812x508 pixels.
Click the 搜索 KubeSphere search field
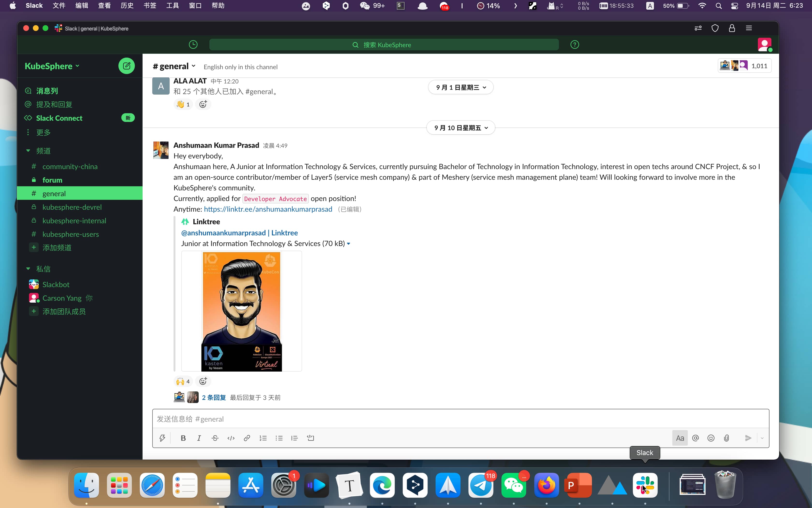click(384, 45)
